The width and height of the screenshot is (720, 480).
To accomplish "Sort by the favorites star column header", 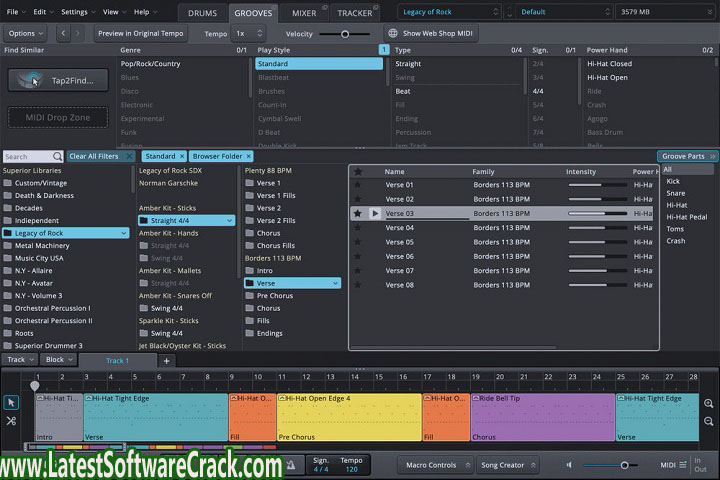I will pyautogui.click(x=358, y=171).
